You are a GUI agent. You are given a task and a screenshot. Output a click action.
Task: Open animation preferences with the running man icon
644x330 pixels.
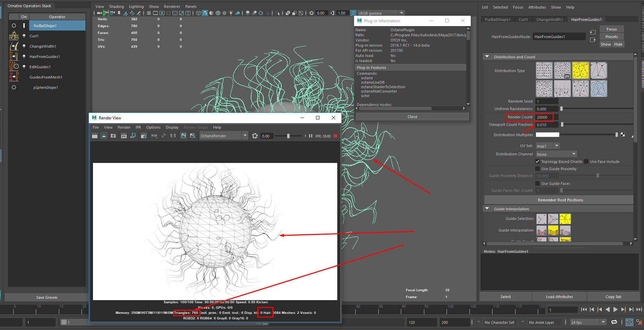click(x=639, y=322)
